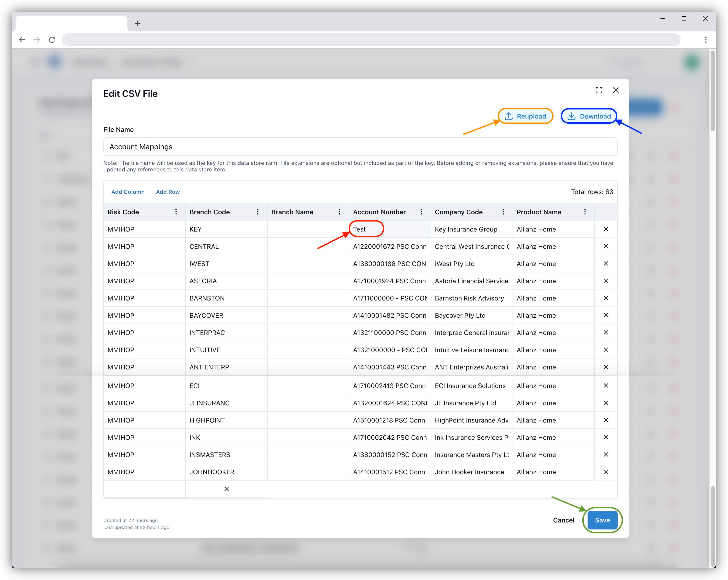Image resolution: width=728 pixels, height=580 pixels.
Task: Go back using the browser arrow
Action: pyautogui.click(x=22, y=40)
